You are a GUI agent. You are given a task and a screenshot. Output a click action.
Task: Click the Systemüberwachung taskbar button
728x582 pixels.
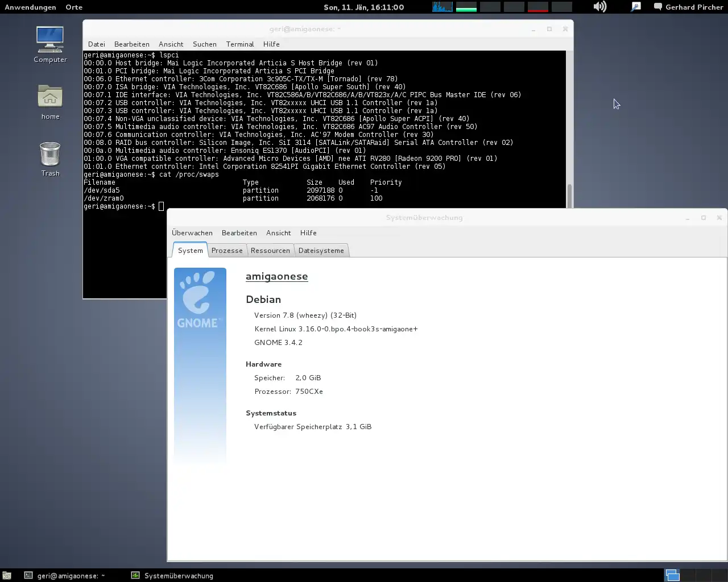point(172,575)
